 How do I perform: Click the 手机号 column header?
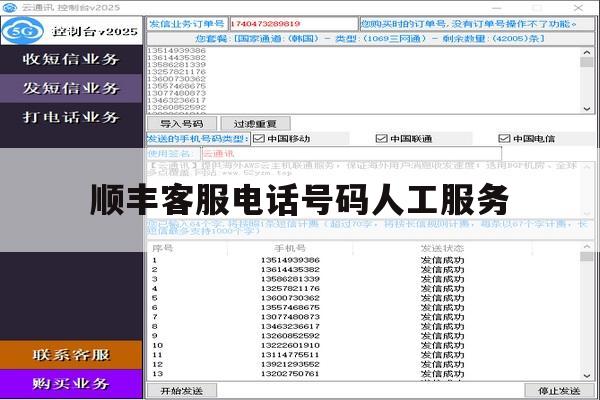[x=290, y=248]
